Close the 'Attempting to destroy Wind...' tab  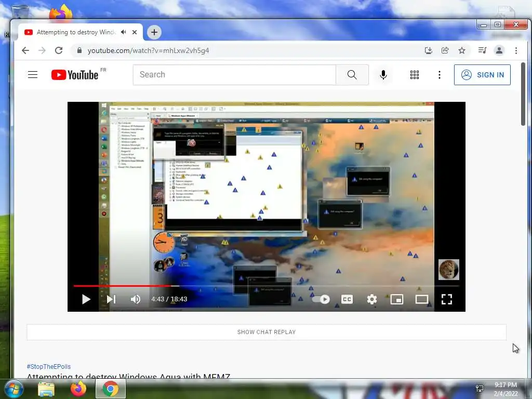click(135, 32)
